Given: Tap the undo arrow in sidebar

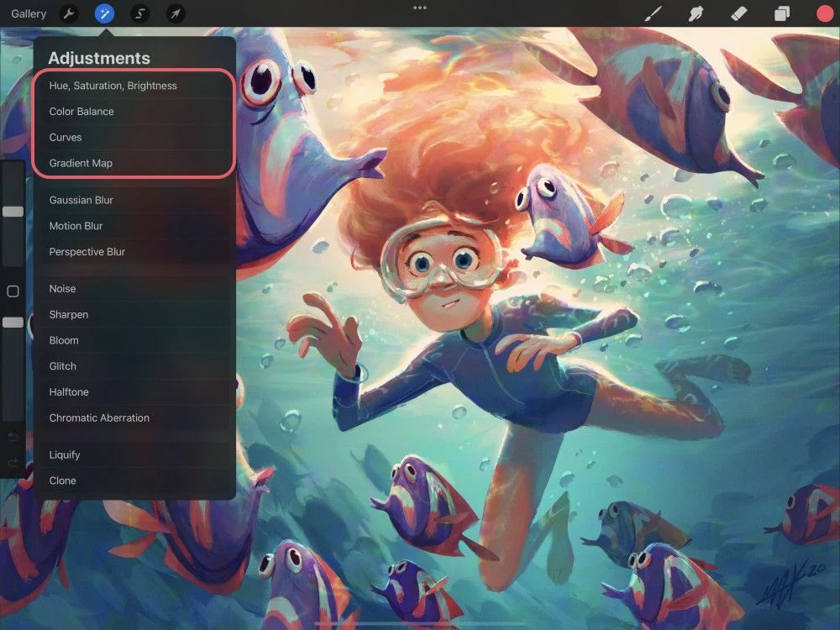Looking at the screenshot, I should tap(13, 437).
